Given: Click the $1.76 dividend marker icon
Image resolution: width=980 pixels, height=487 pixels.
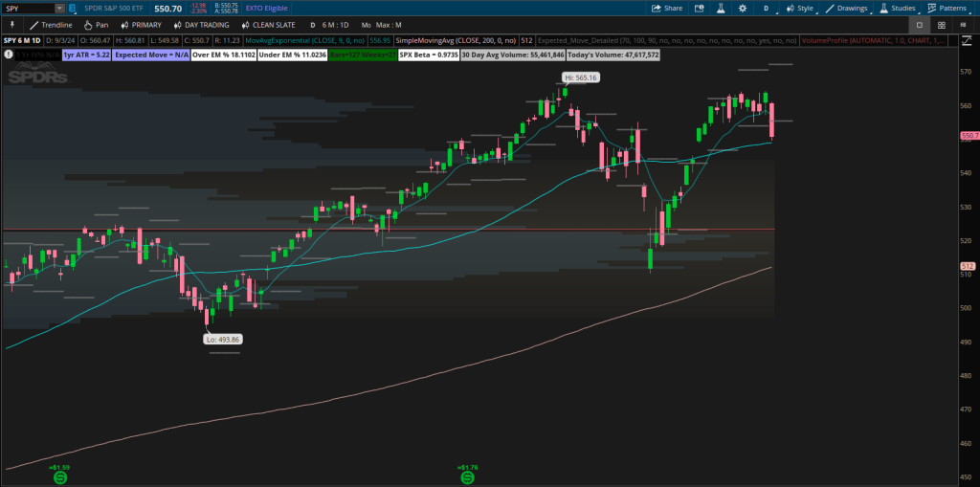Looking at the screenshot, I should 467,477.
